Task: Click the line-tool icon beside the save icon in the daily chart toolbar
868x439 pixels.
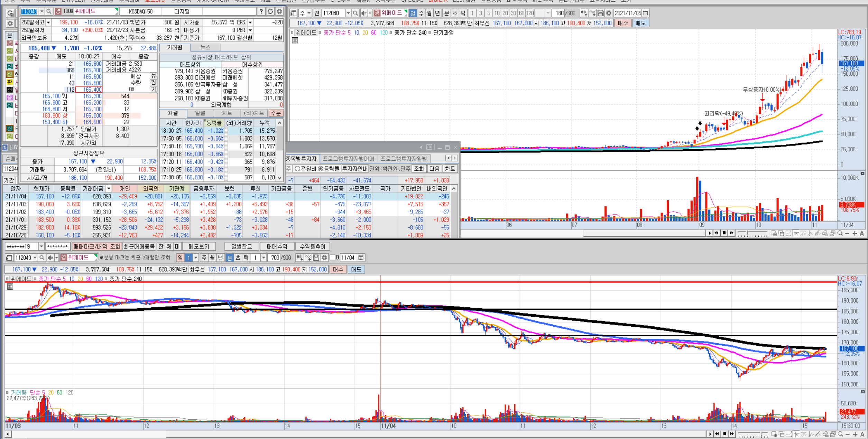Action: [592, 13]
